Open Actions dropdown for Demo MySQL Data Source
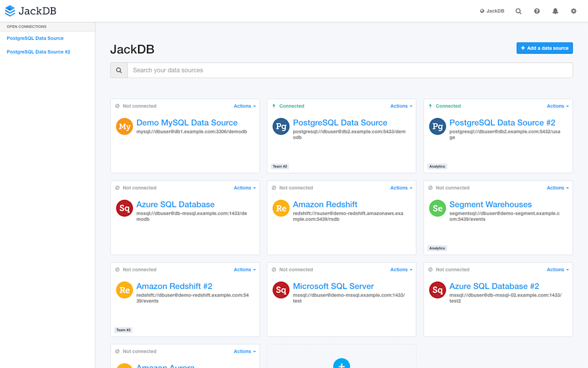This screenshot has height=368, width=588. [x=244, y=106]
